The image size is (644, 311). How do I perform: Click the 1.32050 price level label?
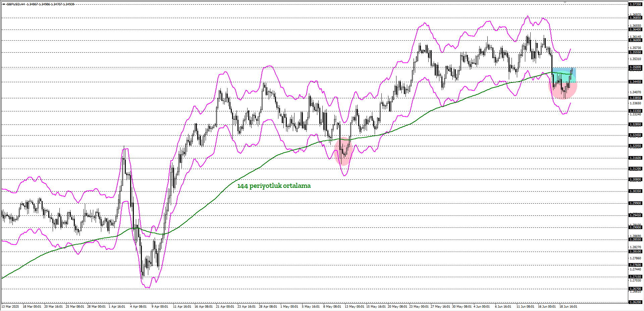(635, 146)
